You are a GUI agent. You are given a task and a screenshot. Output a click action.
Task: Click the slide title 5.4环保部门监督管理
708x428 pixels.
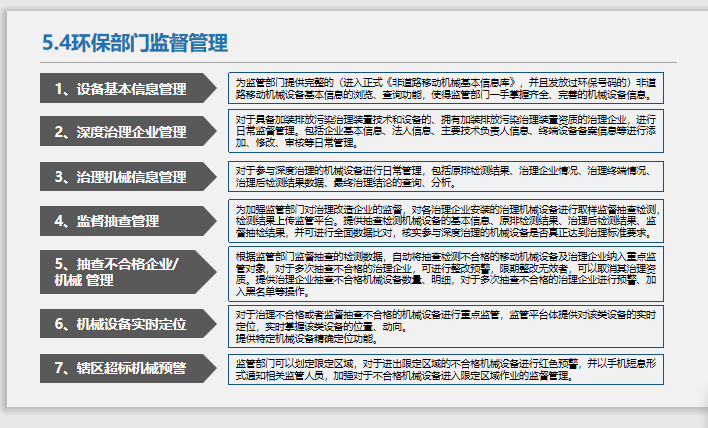[x=135, y=43]
